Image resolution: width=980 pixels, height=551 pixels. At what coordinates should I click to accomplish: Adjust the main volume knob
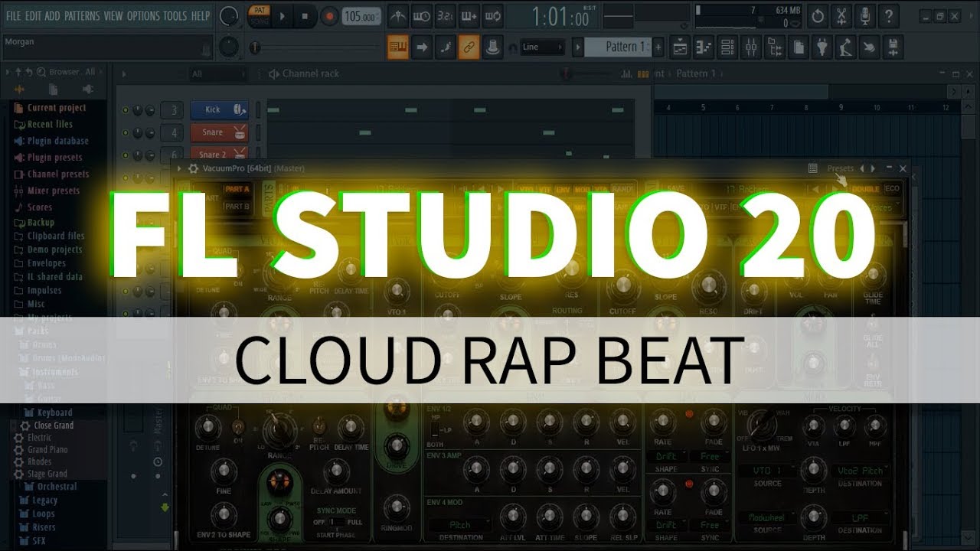pyautogui.click(x=228, y=16)
